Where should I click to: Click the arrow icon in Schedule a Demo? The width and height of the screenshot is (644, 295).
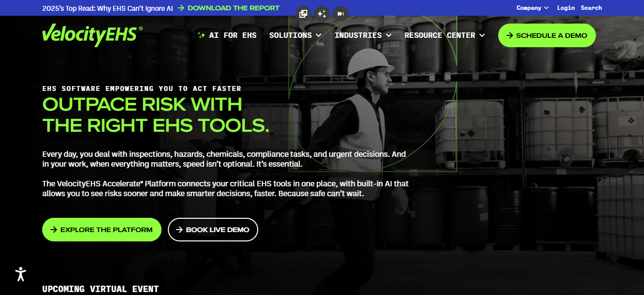[510, 35]
